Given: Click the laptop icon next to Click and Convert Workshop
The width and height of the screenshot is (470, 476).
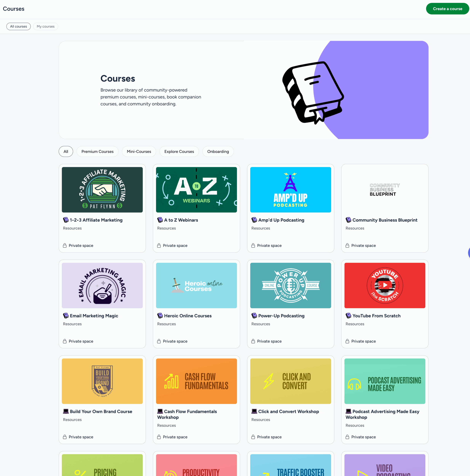Looking at the screenshot, I should pos(254,411).
